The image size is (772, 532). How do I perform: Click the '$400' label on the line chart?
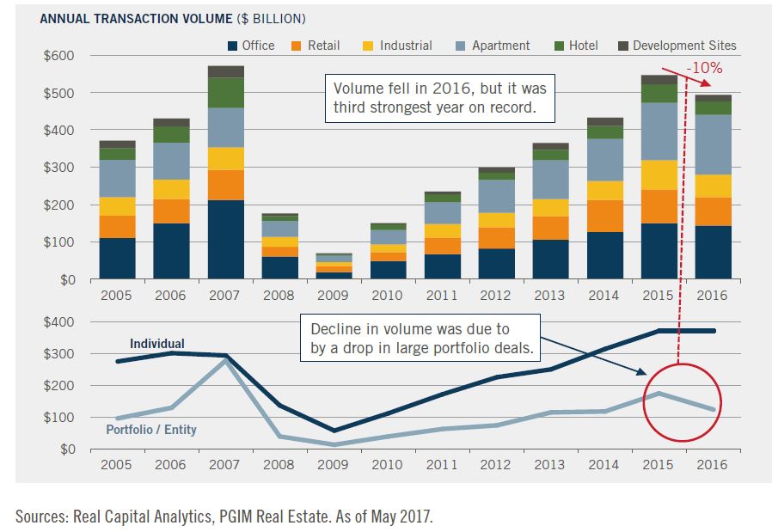58,321
